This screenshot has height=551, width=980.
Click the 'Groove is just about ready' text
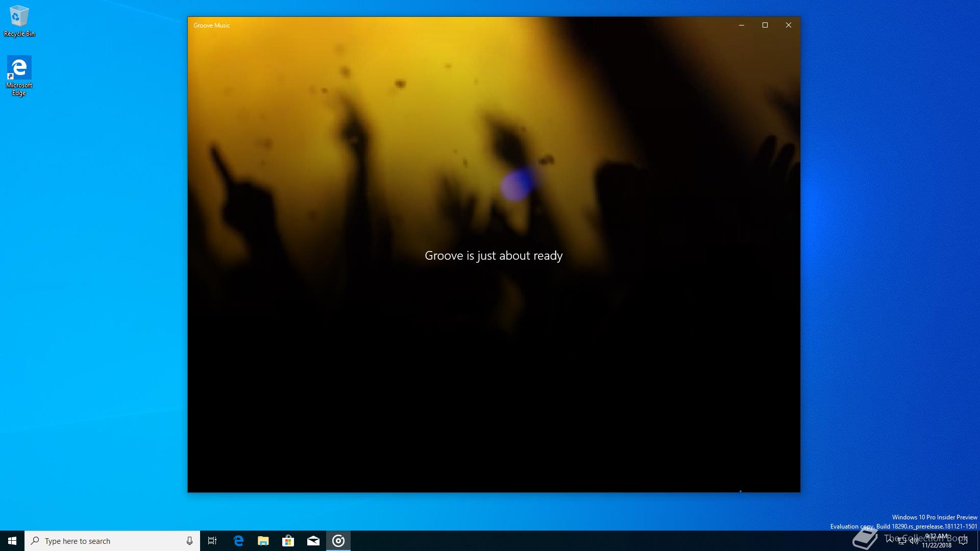(494, 256)
